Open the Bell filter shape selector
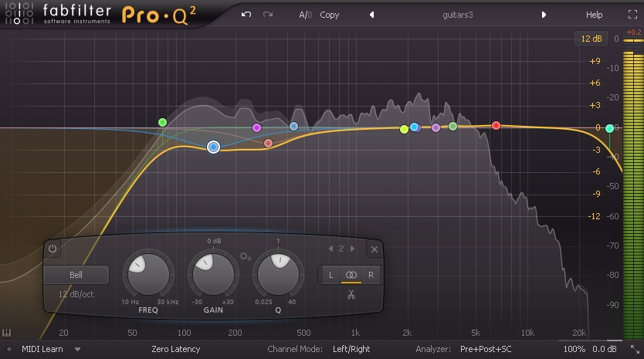 click(76, 275)
